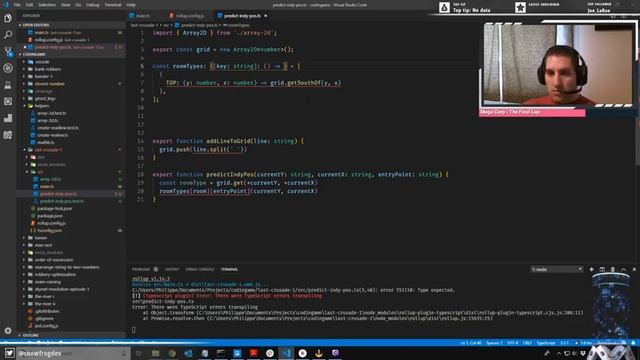Screen dimensions: 640x360
Task: Open the Explorer view in the activity bar
Action: (x=8, y=18)
